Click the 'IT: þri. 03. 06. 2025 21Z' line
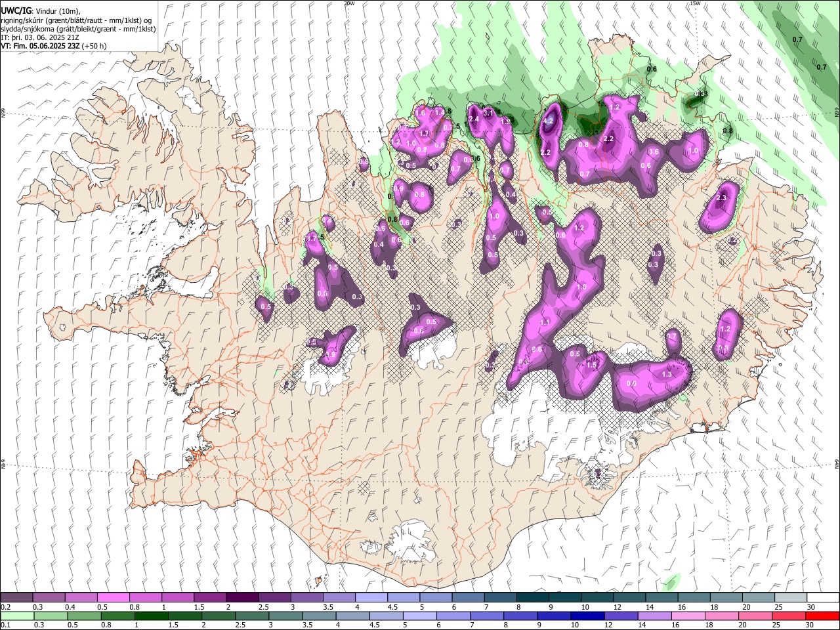The height and width of the screenshot is (630, 840). 41,37
